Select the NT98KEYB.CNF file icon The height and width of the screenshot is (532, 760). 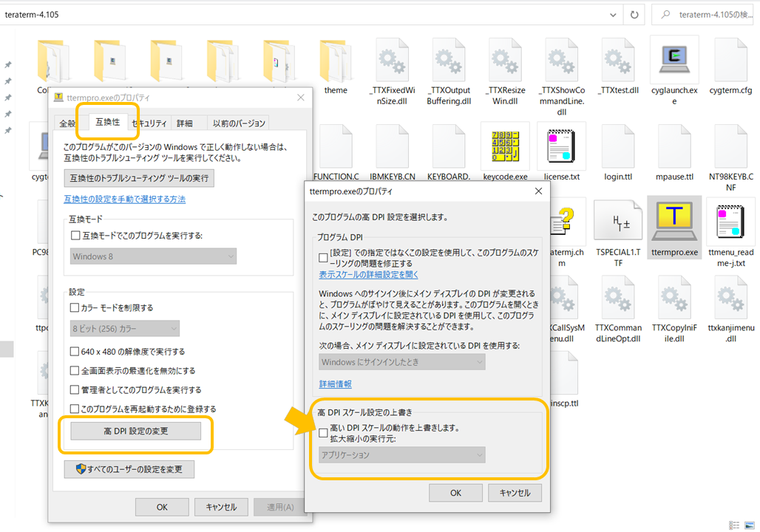pyautogui.click(x=731, y=146)
